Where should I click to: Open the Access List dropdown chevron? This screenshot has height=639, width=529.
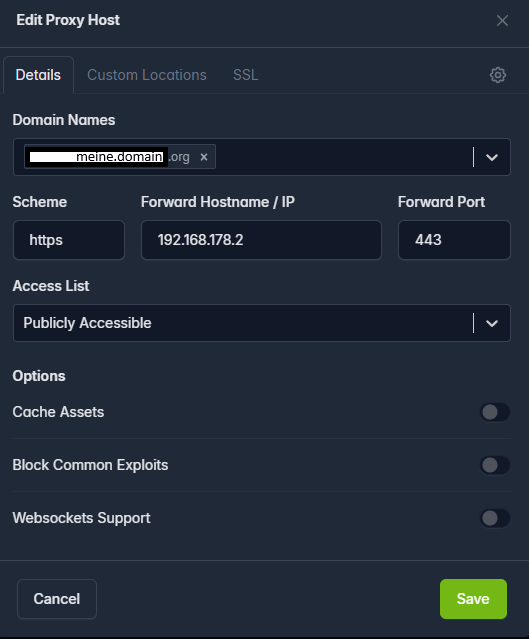pyautogui.click(x=492, y=323)
